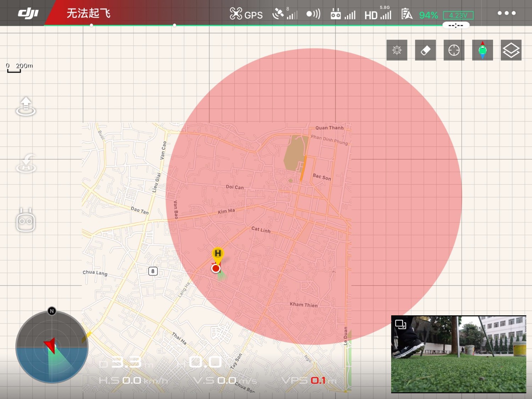Tap the return-to-home icon

tap(26, 164)
